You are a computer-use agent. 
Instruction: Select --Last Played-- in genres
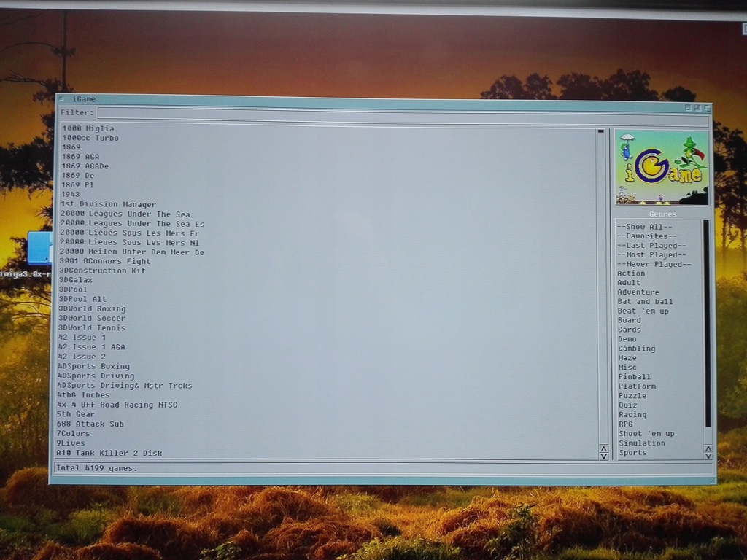651,246
